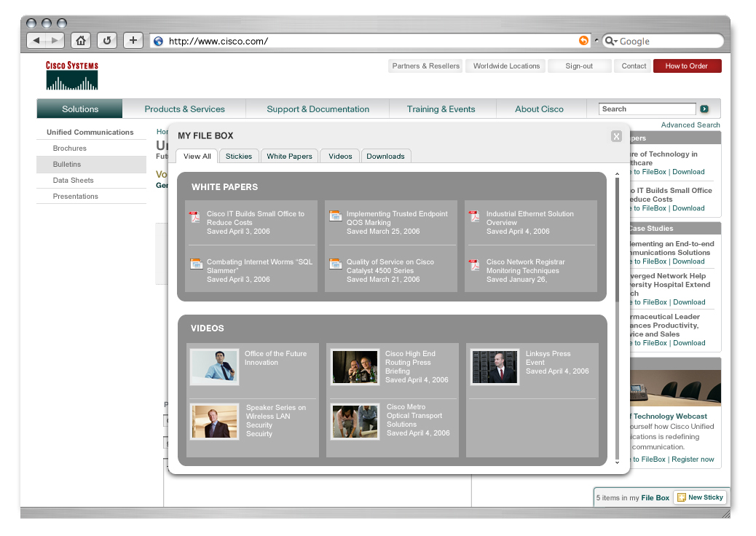Click the browser Back arrow button

pos(36,41)
